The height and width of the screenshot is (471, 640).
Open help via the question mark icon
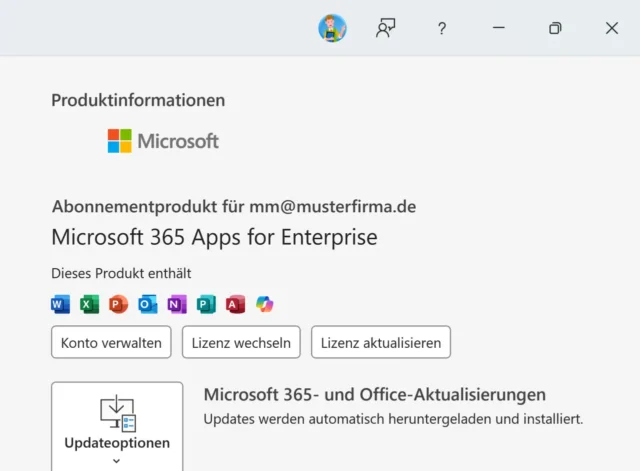(x=442, y=28)
